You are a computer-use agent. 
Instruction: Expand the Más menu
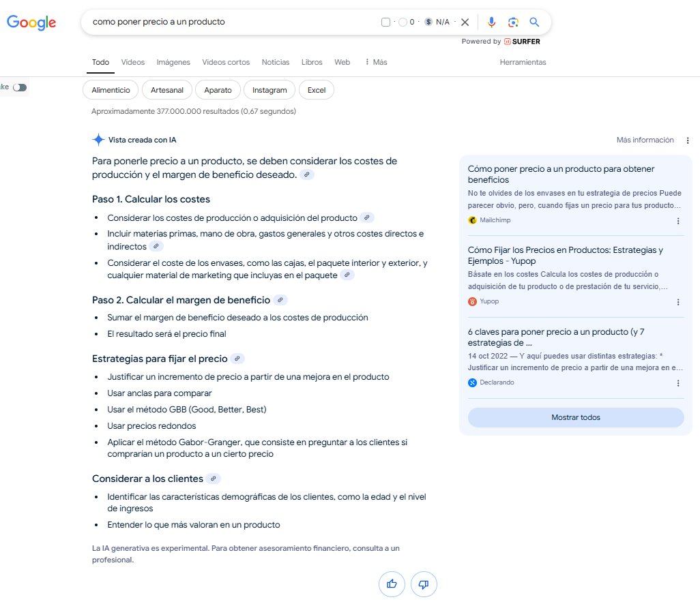pos(376,62)
